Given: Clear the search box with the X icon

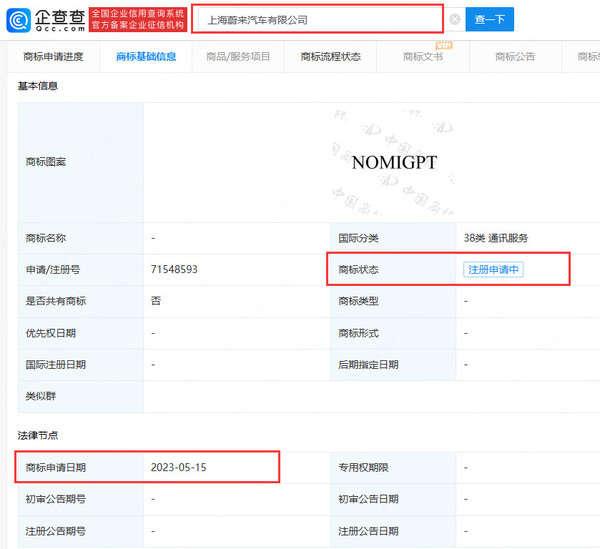Looking at the screenshot, I should click(x=454, y=19).
